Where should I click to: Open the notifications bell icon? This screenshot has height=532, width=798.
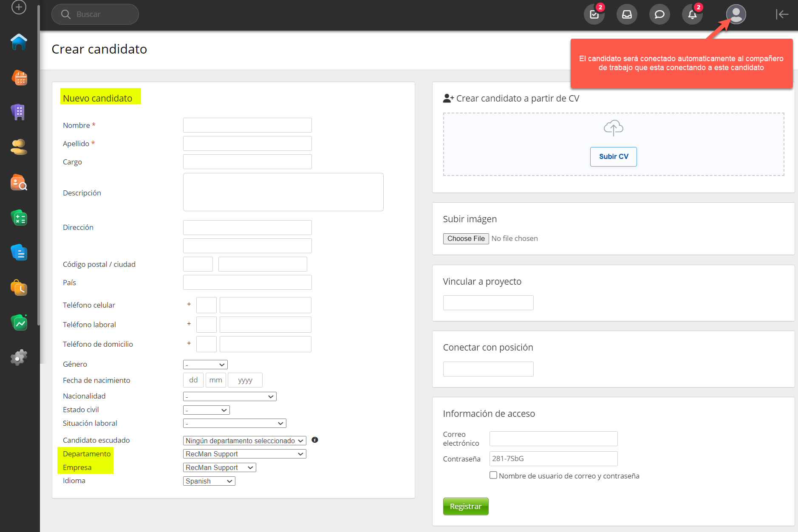point(692,14)
